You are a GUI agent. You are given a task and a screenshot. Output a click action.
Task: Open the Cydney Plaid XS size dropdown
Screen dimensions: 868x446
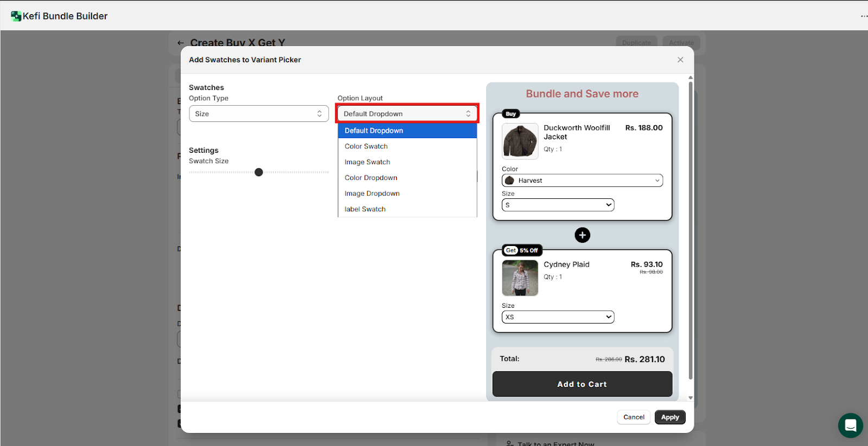[x=558, y=317]
